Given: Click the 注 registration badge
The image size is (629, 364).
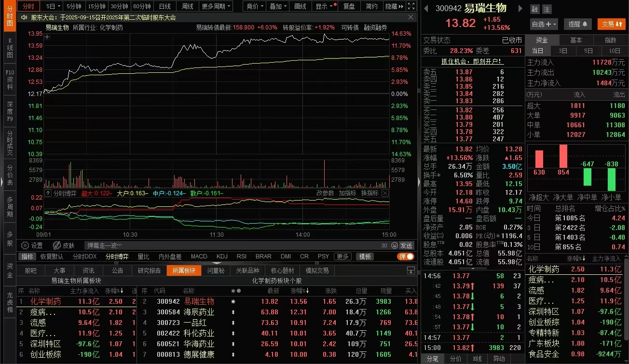Looking at the screenshot, I should tap(547, 9).
